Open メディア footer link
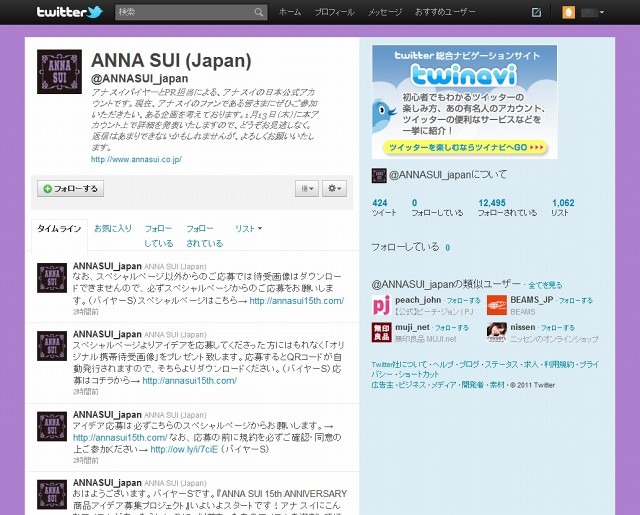Image resolution: width=640 pixels, height=515 pixels. tap(444, 385)
